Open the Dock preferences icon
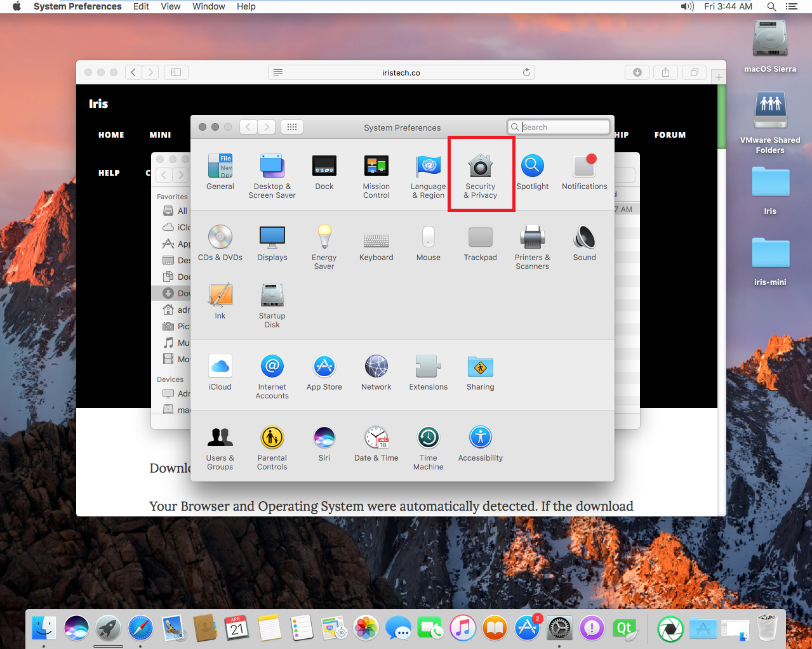Image resolution: width=812 pixels, height=649 pixels. coord(324,172)
